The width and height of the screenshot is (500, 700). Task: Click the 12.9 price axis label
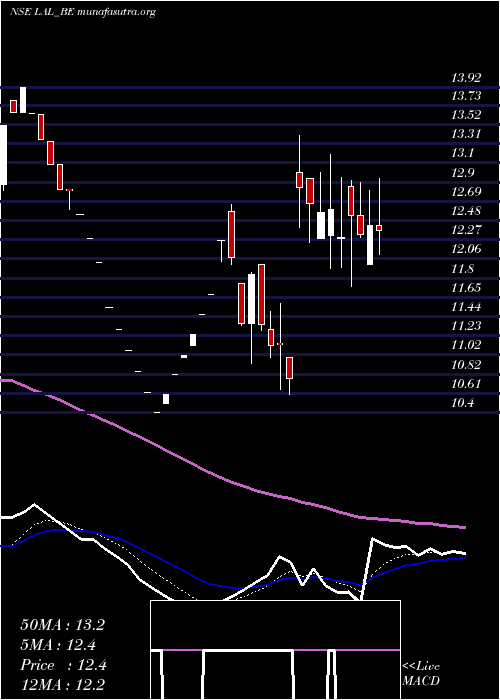pyautogui.click(x=464, y=173)
